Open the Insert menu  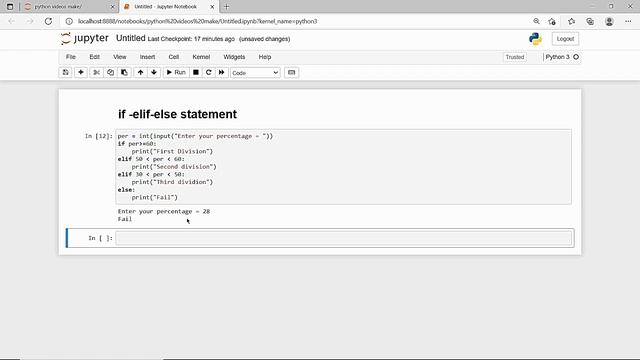click(x=147, y=57)
